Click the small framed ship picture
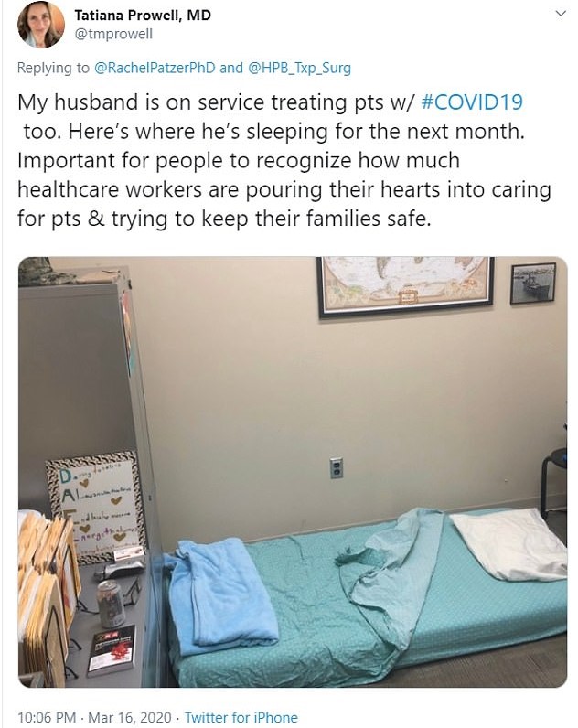 [x=533, y=283]
